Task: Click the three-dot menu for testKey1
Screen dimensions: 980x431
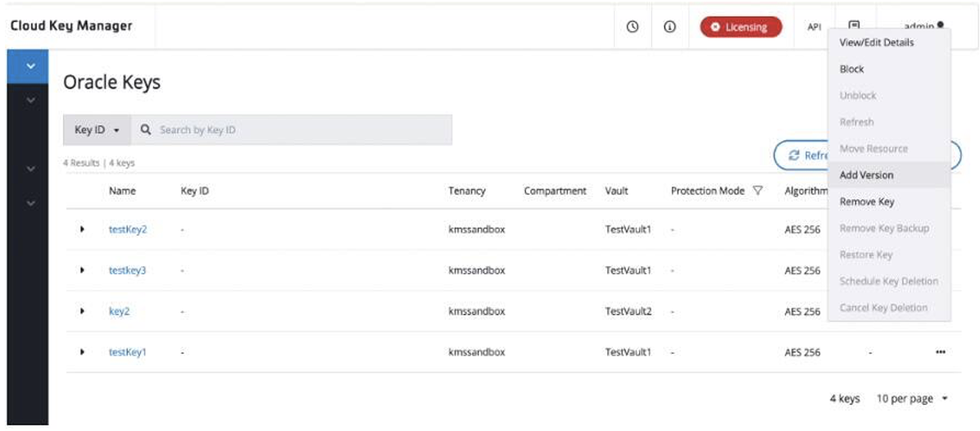Action: (940, 352)
